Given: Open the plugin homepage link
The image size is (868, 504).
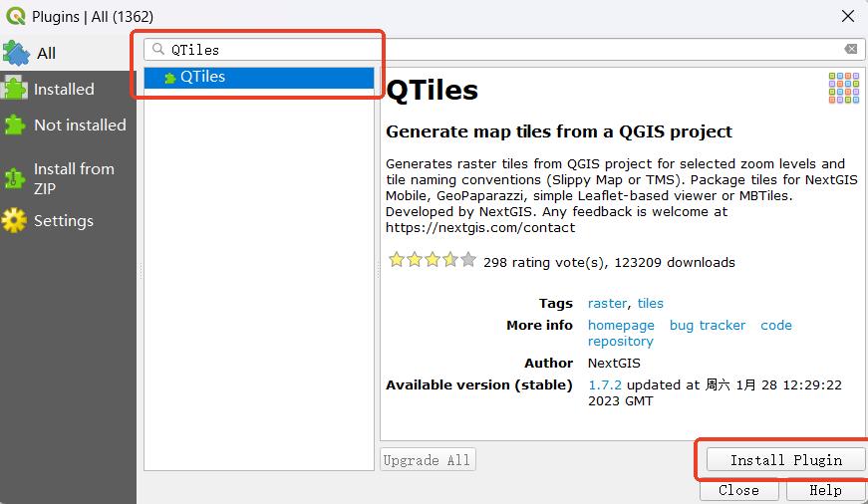Looking at the screenshot, I should [621, 326].
